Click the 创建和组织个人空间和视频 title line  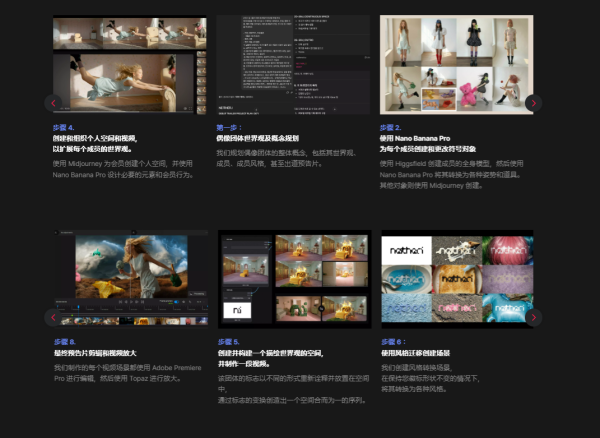point(95,138)
